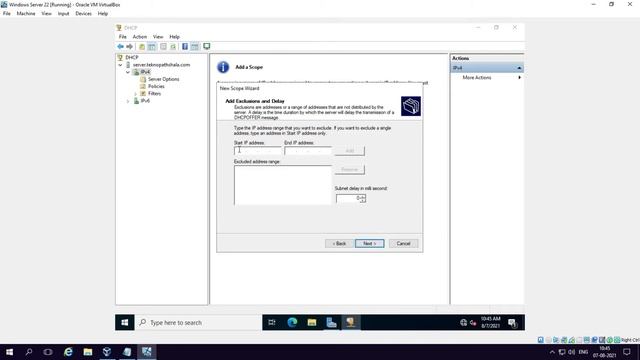
Task: Click the DHCP app on guest taskbar
Action: 350,323
